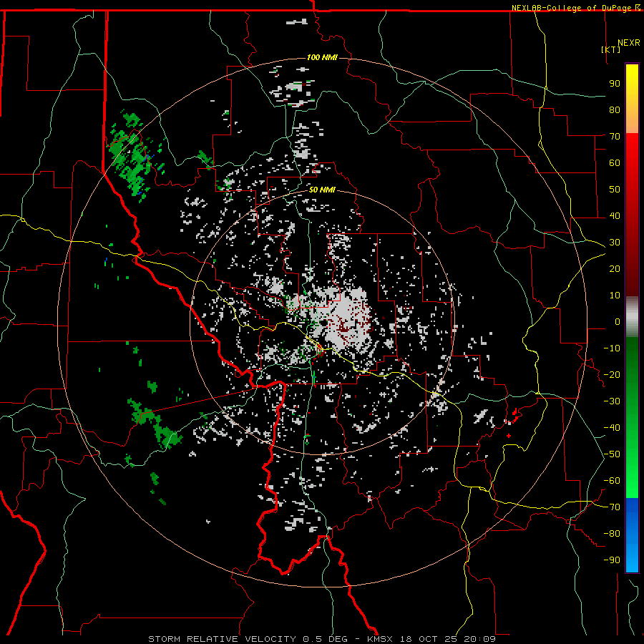Click the gray zero-velocity segment of color bar
Viewport: 644px width, 644px height.
(632, 317)
